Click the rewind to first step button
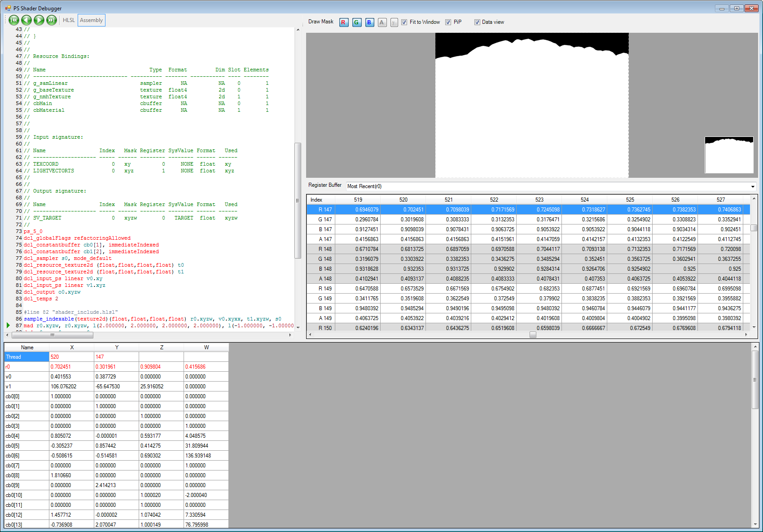763x532 pixels. coord(14,20)
